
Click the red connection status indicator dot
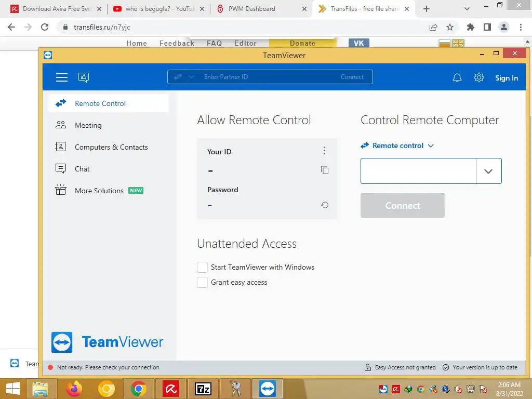pyautogui.click(x=50, y=367)
